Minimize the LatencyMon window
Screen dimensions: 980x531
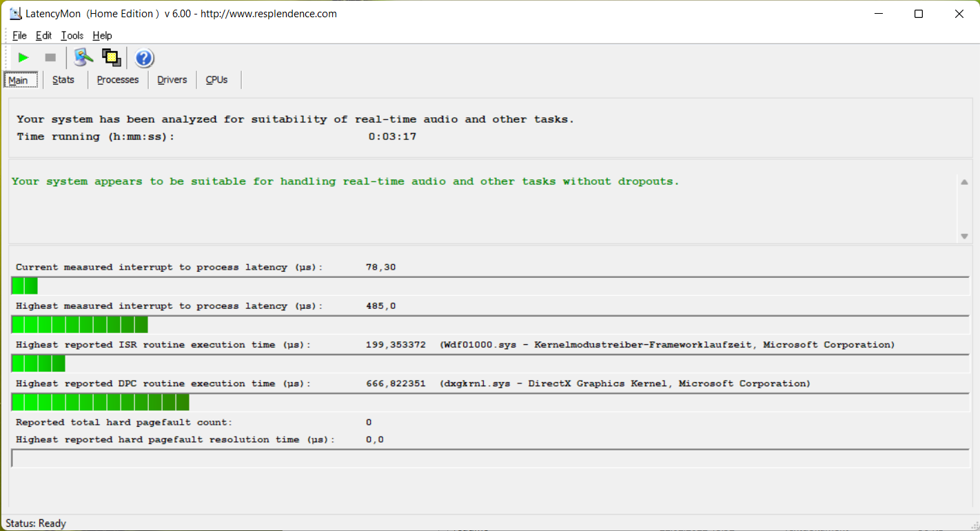pos(879,14)
